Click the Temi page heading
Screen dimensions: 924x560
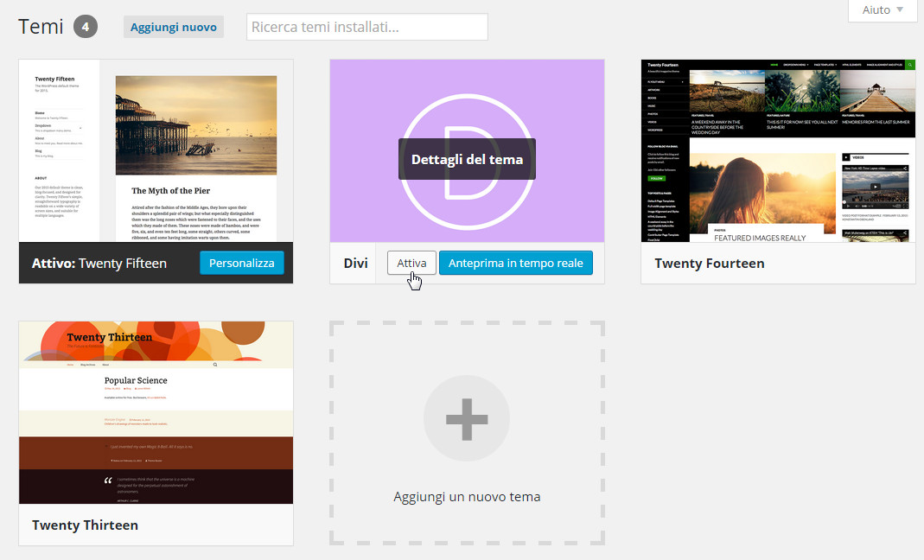click(41, 27)
